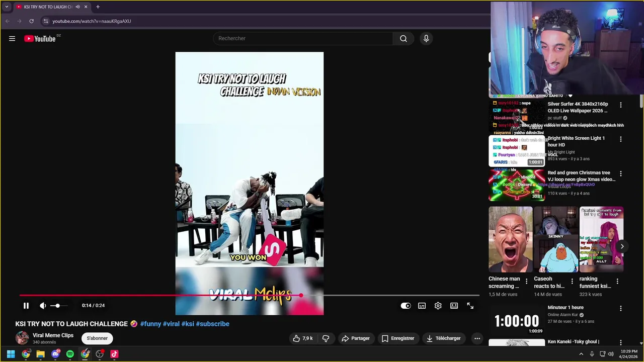644x362 pixels.
Task: Open the Caseoh reacts short thumbnail
Action: 555,239
